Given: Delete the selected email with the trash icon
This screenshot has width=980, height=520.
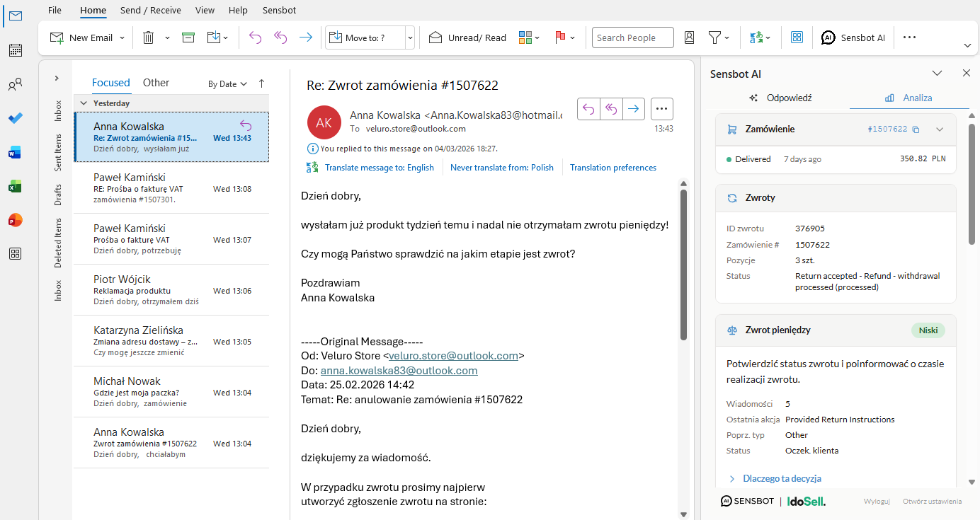Looking at the screenshot, I should point(149,37).
